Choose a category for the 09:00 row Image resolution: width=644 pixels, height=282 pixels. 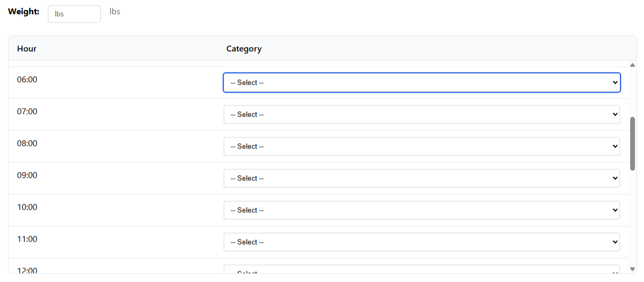(421, 178)
